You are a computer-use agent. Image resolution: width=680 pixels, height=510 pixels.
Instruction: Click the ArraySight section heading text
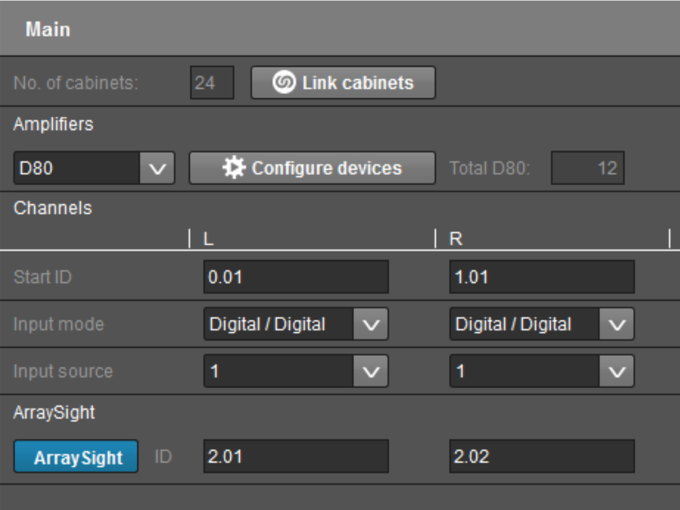(54, 412)
